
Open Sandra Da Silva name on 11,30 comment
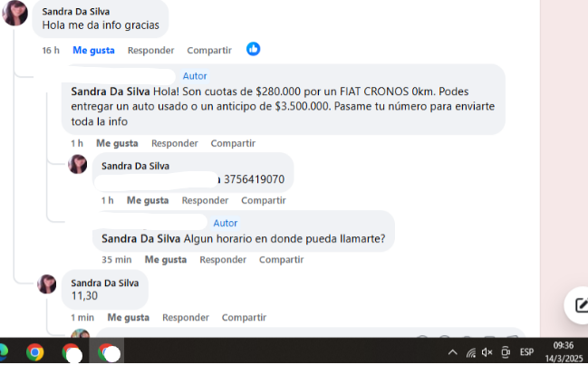tap(105, 283)
